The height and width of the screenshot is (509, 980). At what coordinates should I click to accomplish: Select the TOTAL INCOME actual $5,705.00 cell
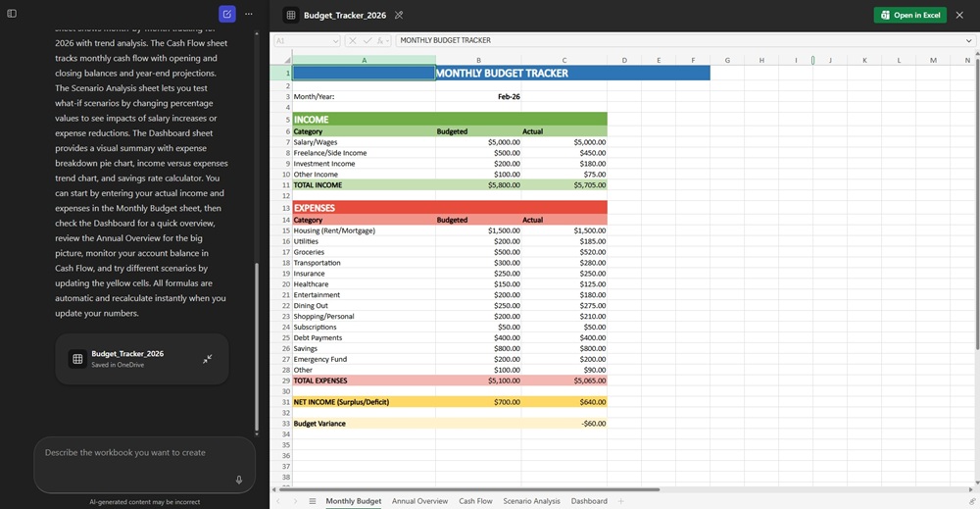coord(564,185)
